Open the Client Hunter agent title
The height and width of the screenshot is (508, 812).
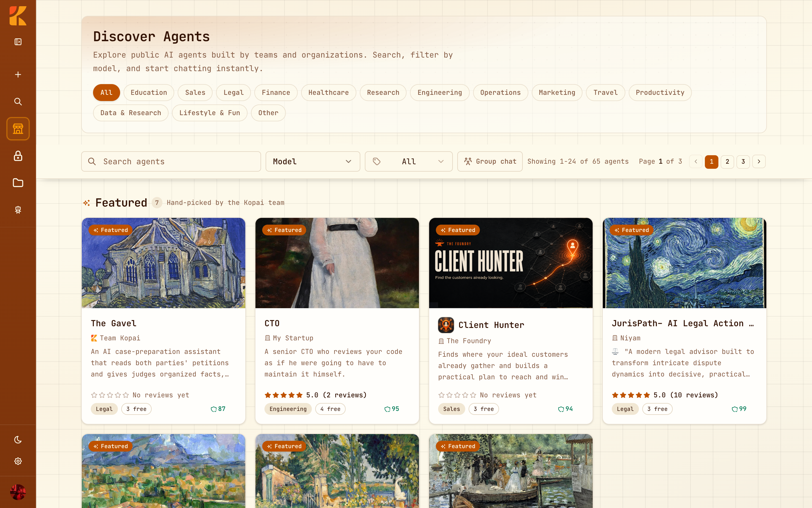pos(491,325)
